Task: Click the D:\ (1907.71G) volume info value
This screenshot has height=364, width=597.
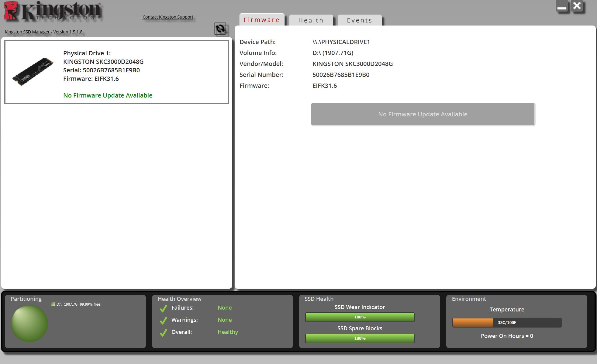Action: [x=333, y=53]
